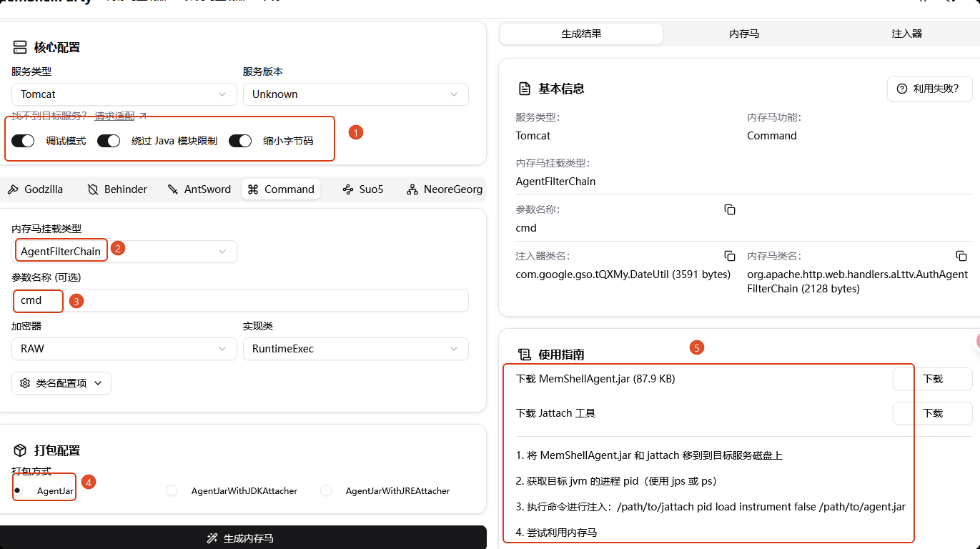The width and height of the screenshot is (980, 549).
Task: Copy the 参数名称 value icon
Action: [x=730, y=209]
